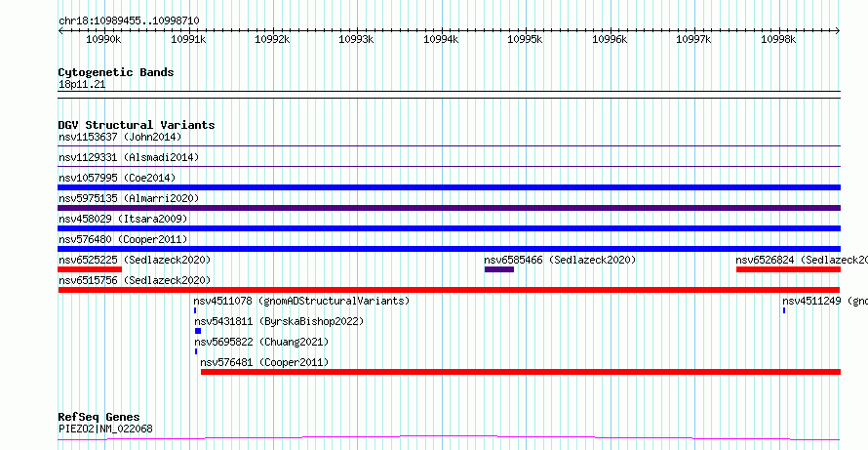This screenshot has width=868, height=450.
Task: Click the 10995k ruler label
Action: pos(526,39)
